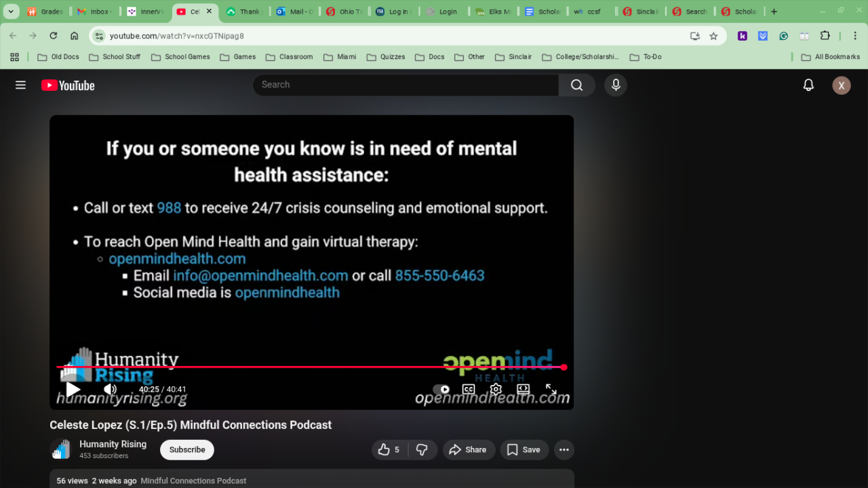This screenshot has height=488, width=868.
Task: Open the Sinclair bookmark folder
Action: pos(513,57)
